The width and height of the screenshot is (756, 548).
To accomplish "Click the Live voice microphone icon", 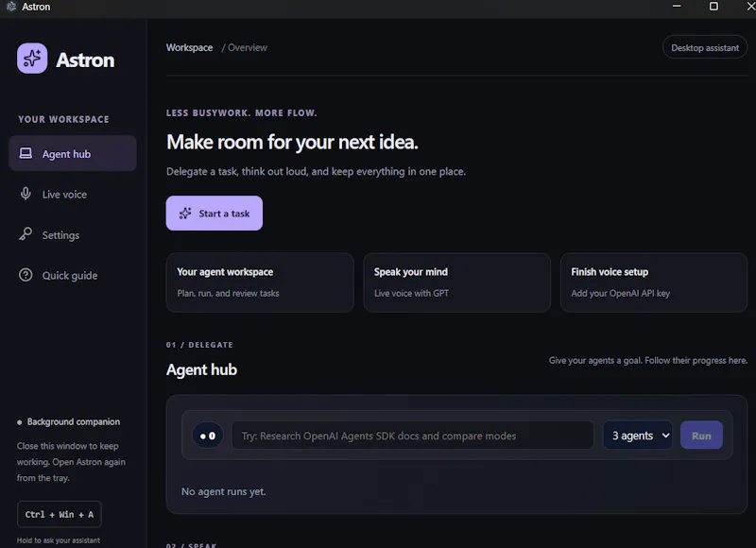I will [26, 194].
